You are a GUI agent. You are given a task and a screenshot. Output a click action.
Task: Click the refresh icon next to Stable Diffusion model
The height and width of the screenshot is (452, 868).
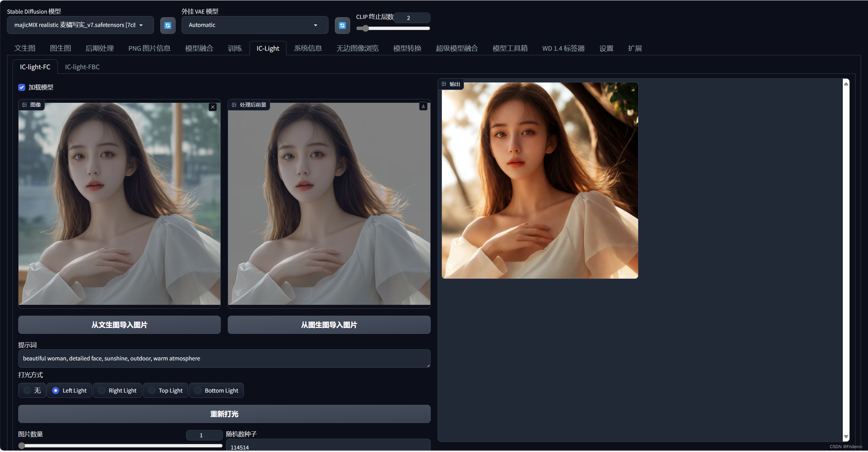pos(168,24)
